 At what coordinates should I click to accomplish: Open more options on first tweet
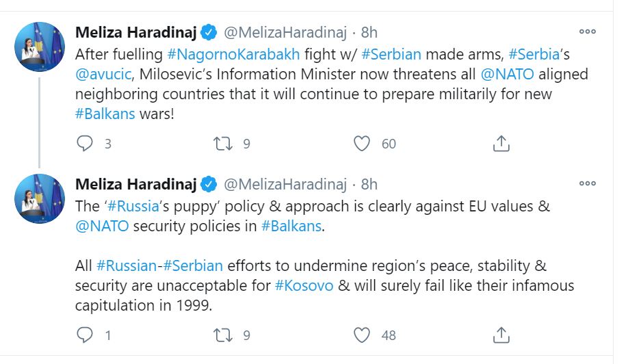click(588, 31)
